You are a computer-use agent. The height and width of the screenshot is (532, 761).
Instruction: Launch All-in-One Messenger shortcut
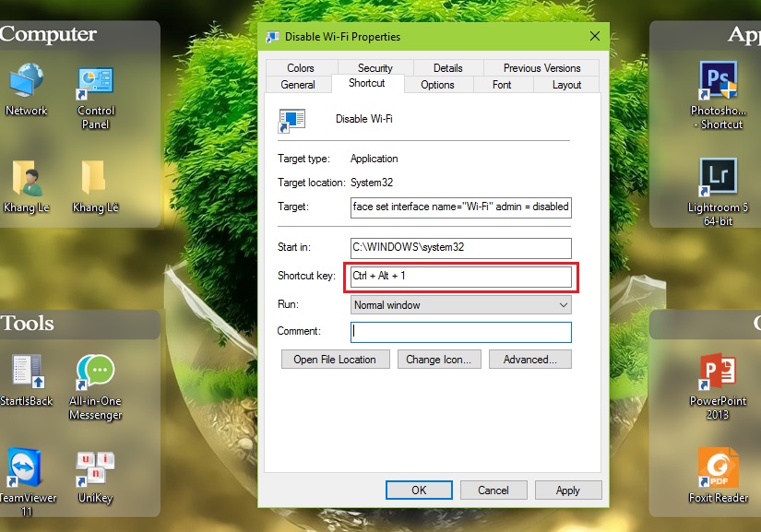click(95, 387)
